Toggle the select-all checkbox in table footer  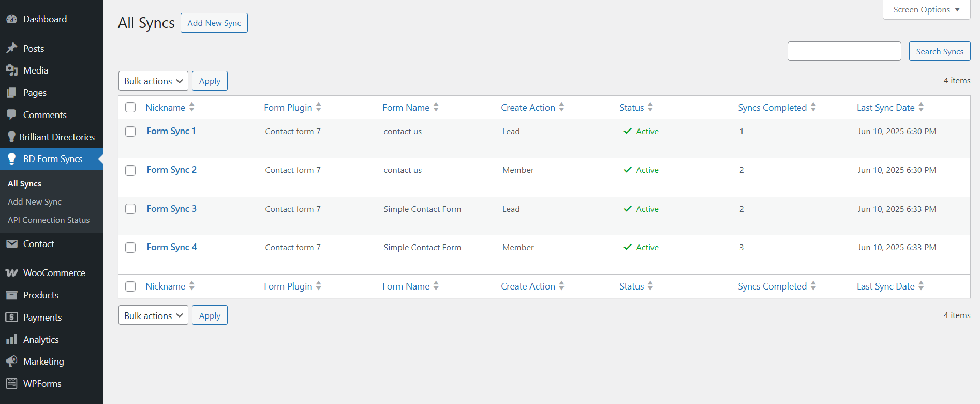[x=130, y=286]
